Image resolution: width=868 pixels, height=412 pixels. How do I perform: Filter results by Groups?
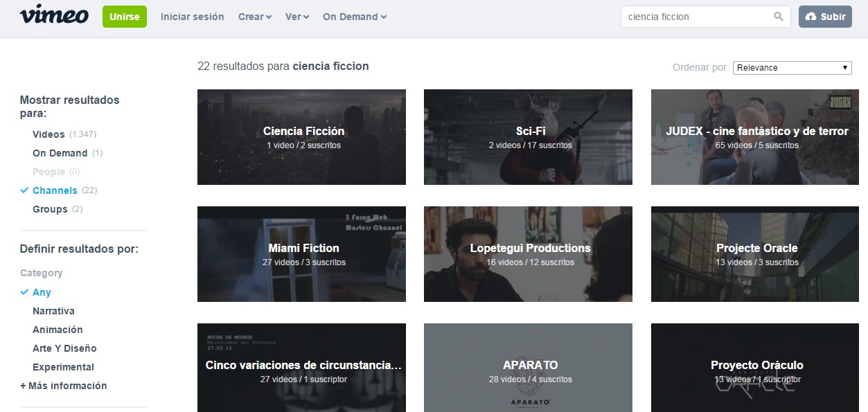(50, 209)
